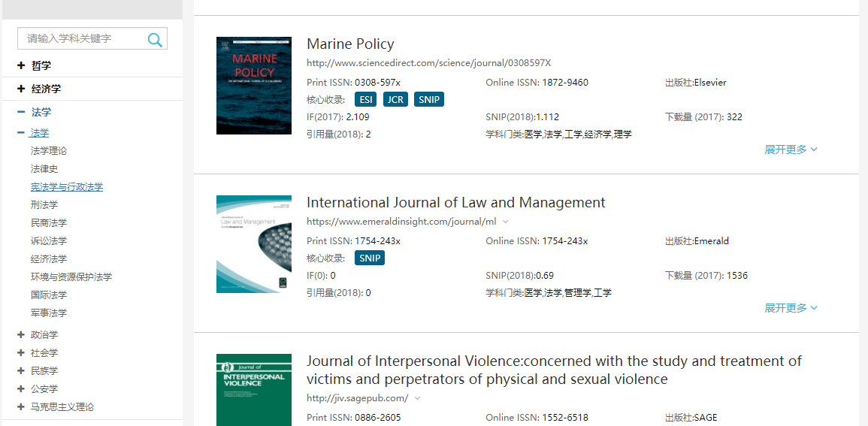Image resolution: width=868 pixels, height=426 pixels.
Task: Select 军事法学 in the subject tree
Action: coord(49,313)
